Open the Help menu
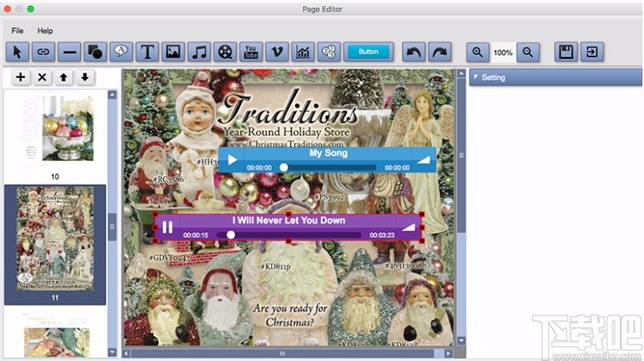Screen dimensions: 644x361 (46, 31)
